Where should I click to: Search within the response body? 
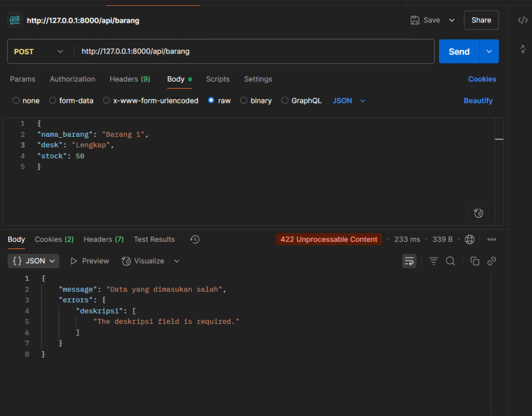[x=450, y=261]
